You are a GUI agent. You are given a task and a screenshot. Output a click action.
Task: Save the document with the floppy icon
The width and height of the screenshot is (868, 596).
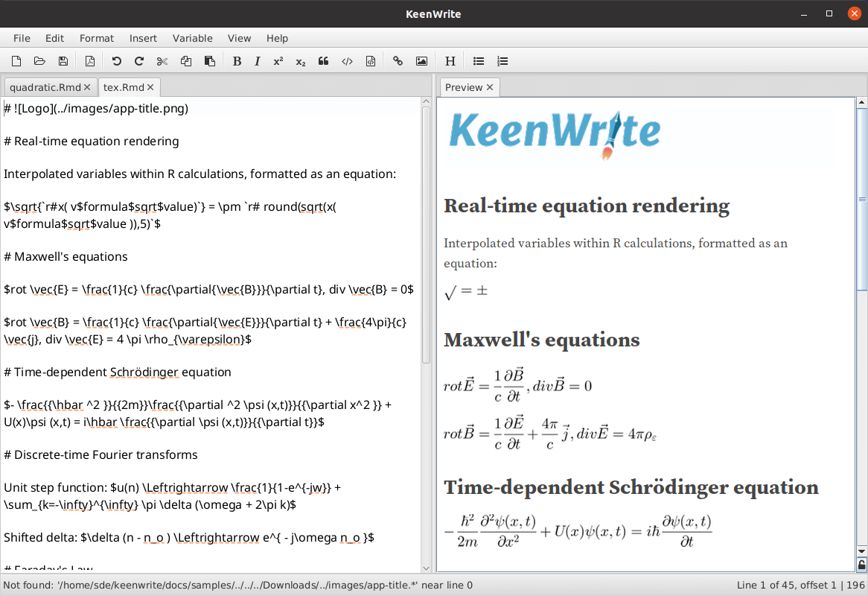[63, 61]
